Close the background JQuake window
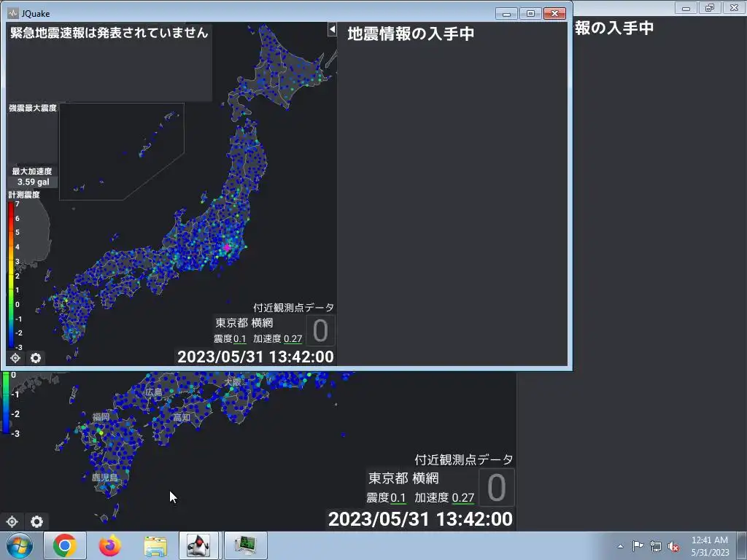 pos(734,8)
